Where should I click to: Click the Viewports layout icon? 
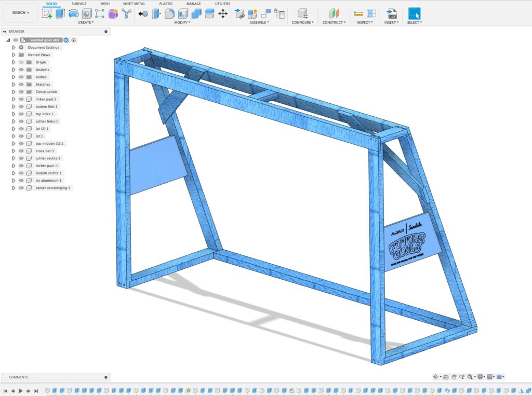pyautogui.click(x=499, y=377)
